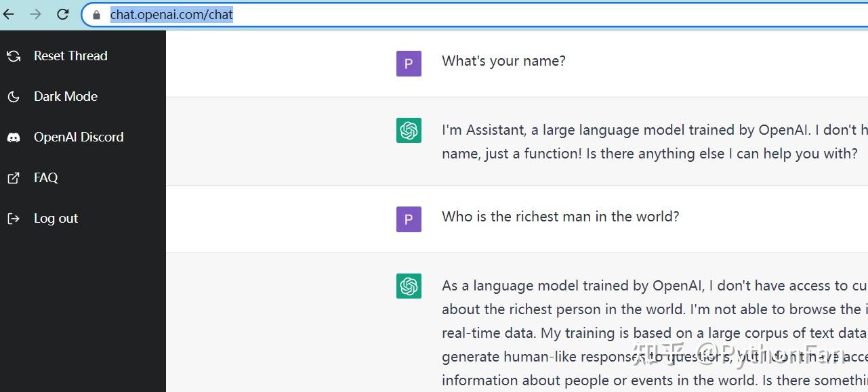This screenshot has height=392, width=868.
Task: Click the Dark Mode moon icon
Action: (14, 97)
